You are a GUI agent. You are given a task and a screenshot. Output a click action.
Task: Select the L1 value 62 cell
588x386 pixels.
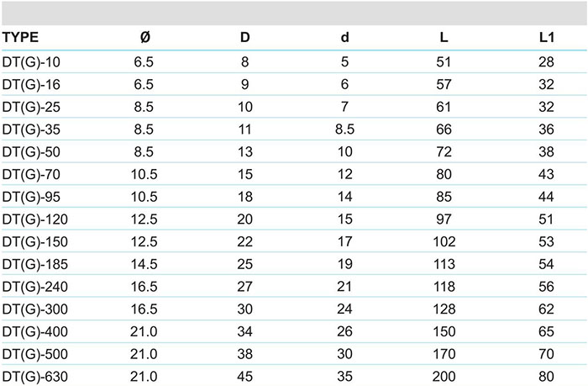coord(546,309)
